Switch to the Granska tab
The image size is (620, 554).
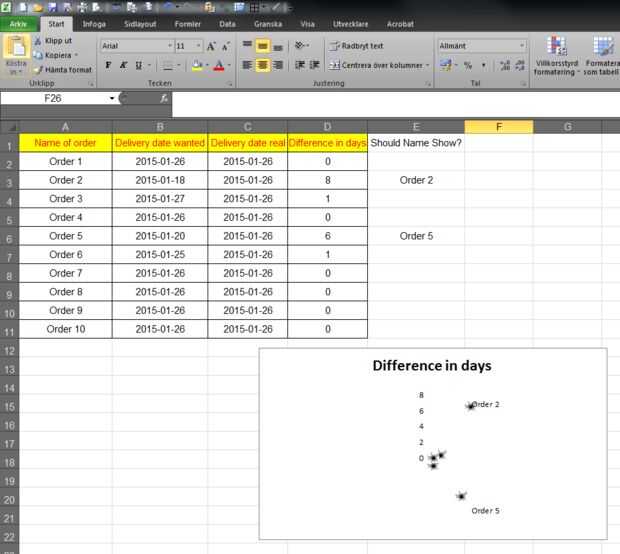click(268, 24)
